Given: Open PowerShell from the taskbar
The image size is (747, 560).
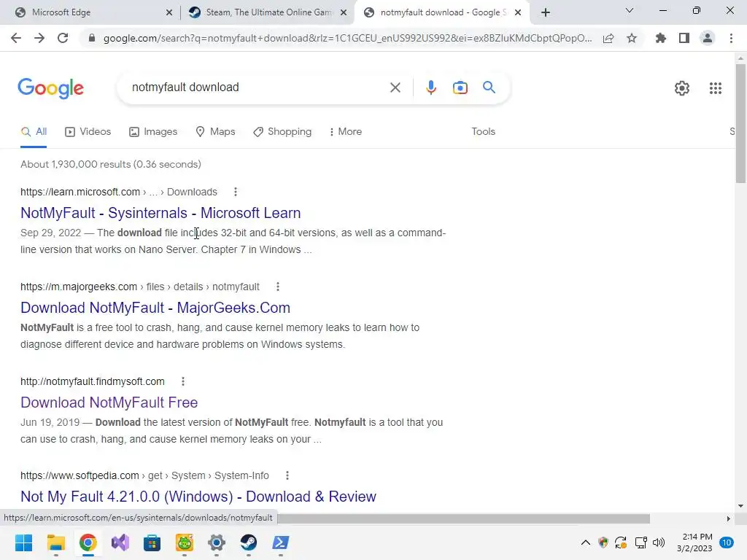Looking at the screenshot, I should click(280, 542).
